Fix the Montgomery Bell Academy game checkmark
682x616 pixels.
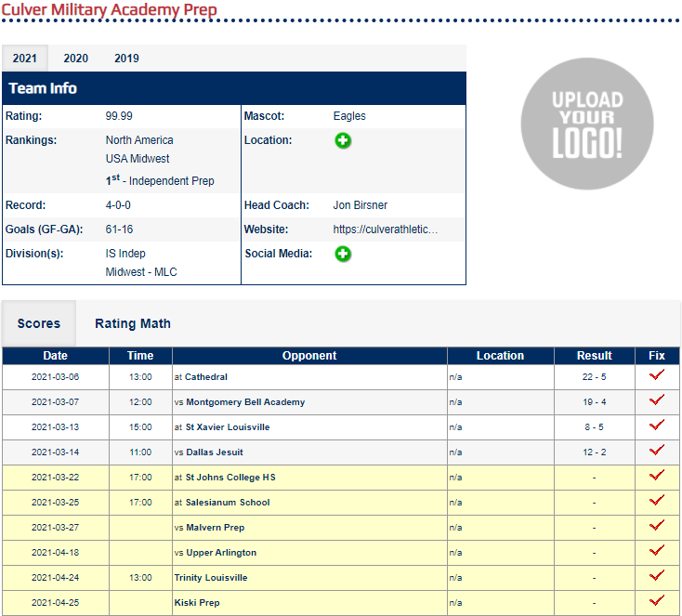tap(657, 400)
